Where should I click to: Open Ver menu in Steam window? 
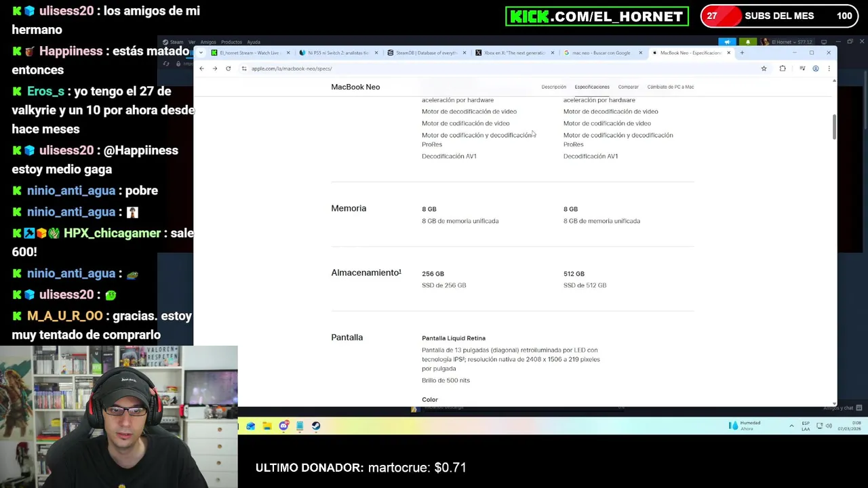tap(192, 42)
